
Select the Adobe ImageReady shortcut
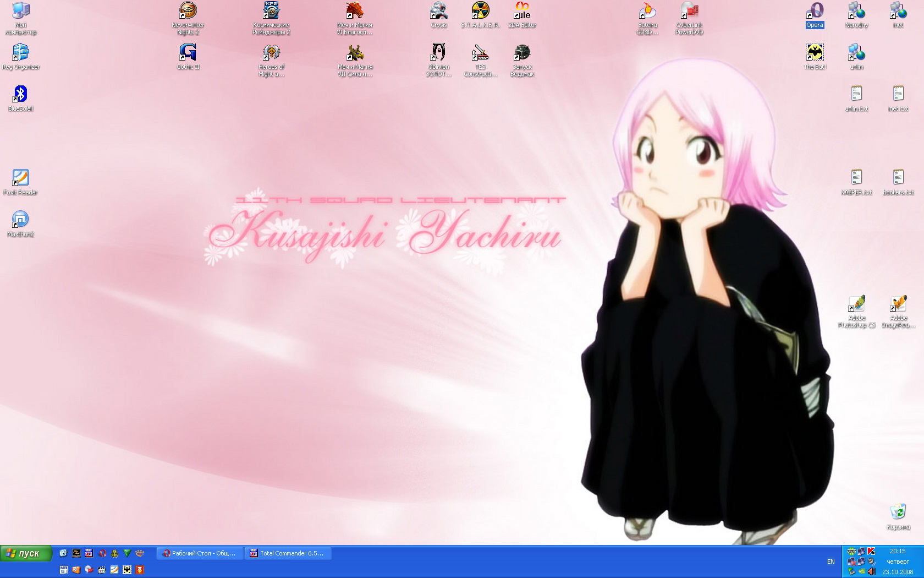tap(899, 311)
